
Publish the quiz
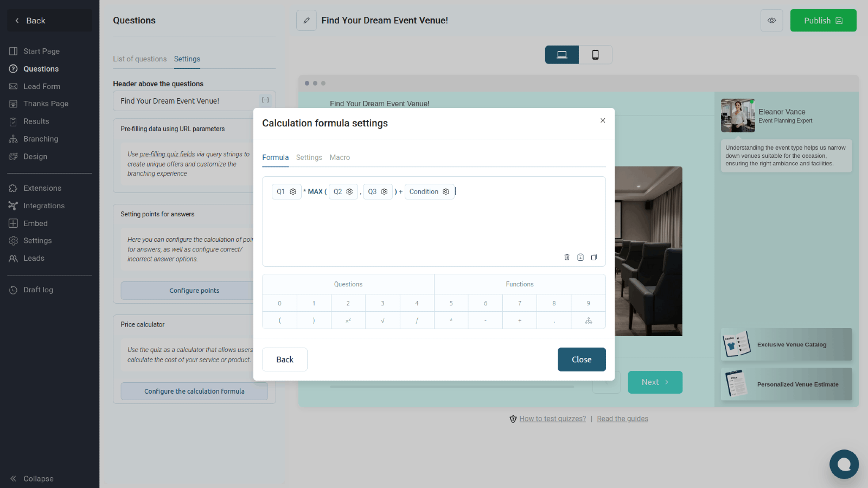pyautogui.click(x=823, y=20)
